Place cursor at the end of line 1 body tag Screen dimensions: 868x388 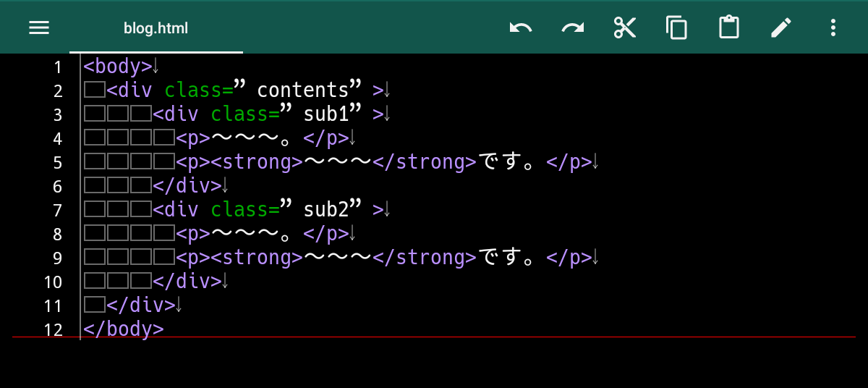(156, 67)
